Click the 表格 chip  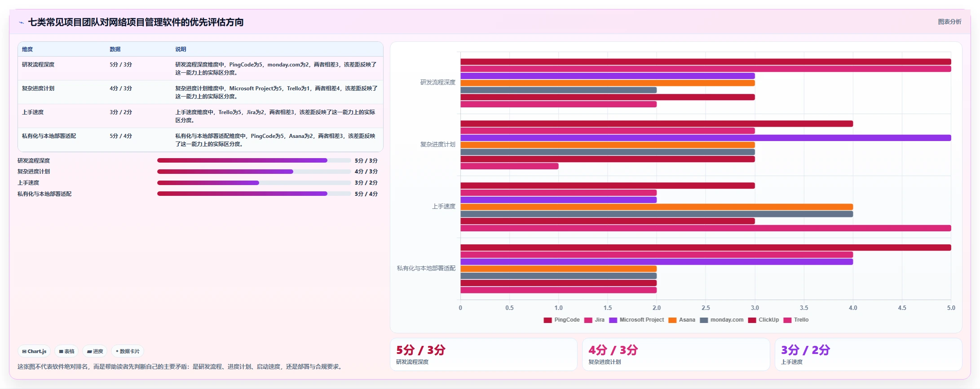click(66, 351)
